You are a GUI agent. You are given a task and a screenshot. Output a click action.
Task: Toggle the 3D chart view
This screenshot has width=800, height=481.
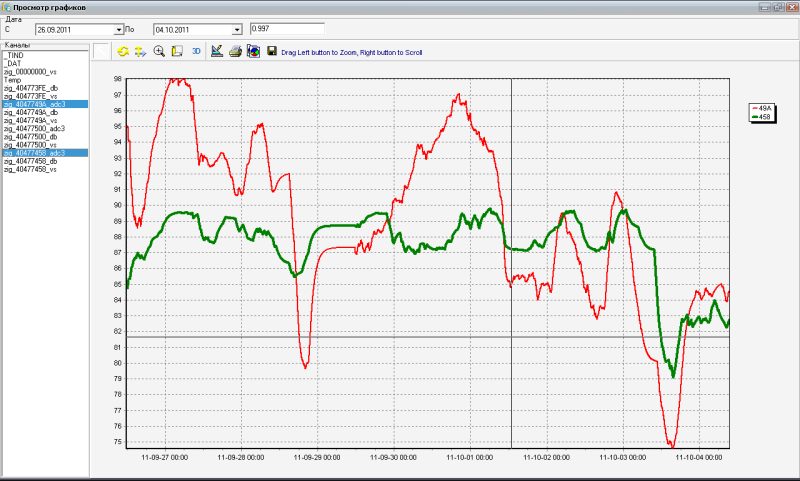pyautogui.click(x=196, y=52)
